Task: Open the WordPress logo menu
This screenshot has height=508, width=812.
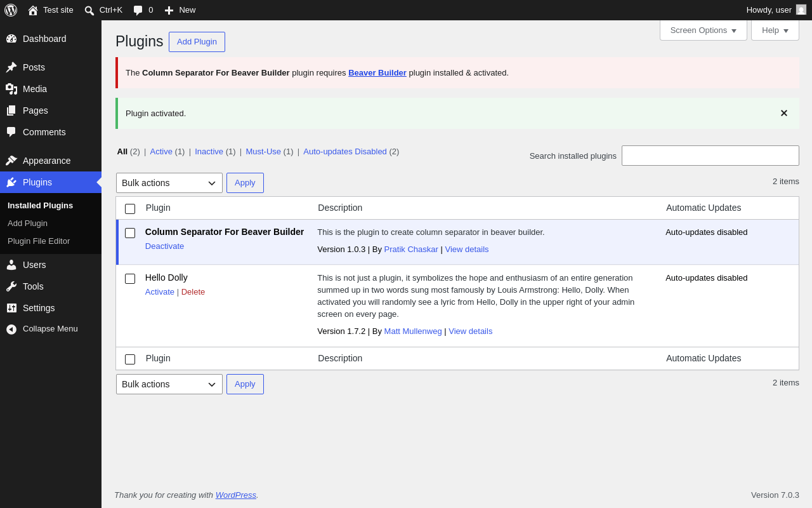Action: 11,10
